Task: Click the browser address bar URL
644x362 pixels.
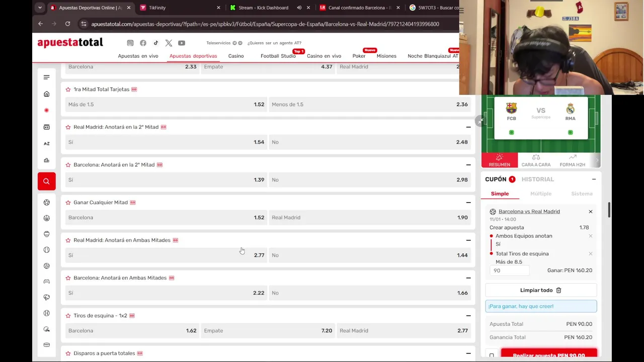Action: [x=265, y=24]
